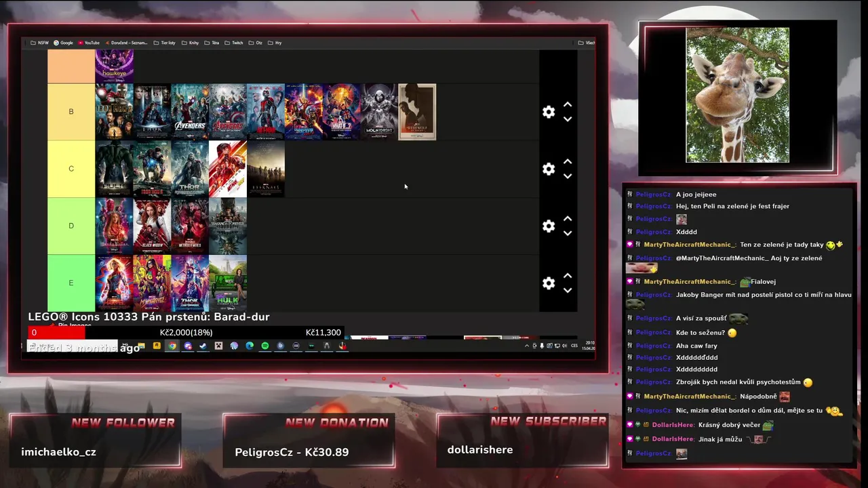Open the Tier listy bookmarks folder
This screenshot has width=868, height=488.
pyautogui.click(x=165, y=43)
